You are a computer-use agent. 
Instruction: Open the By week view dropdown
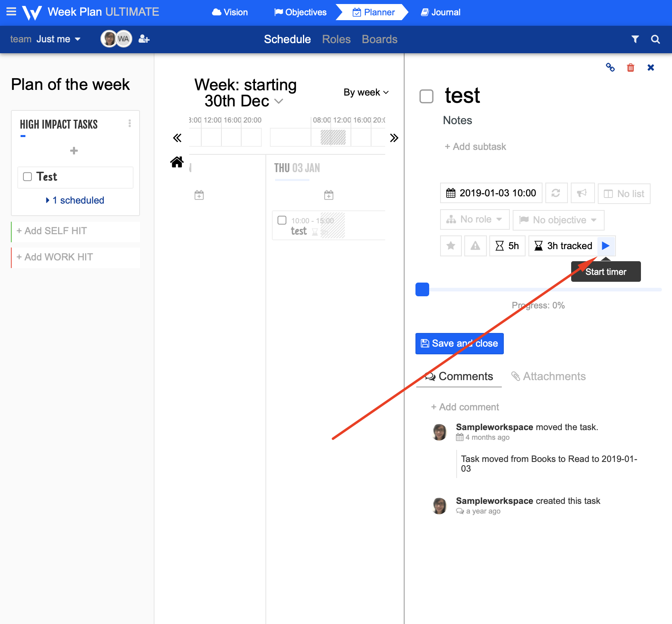pyautogui.click(x=366, y=92)
